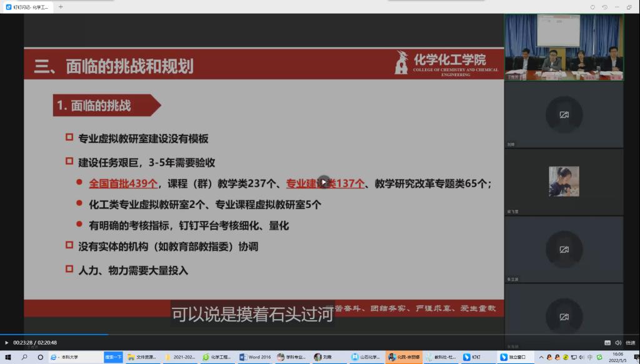This screenshot has height=364, width=640.
Task: Open Windows taskbar search
Action: (24, 357)
